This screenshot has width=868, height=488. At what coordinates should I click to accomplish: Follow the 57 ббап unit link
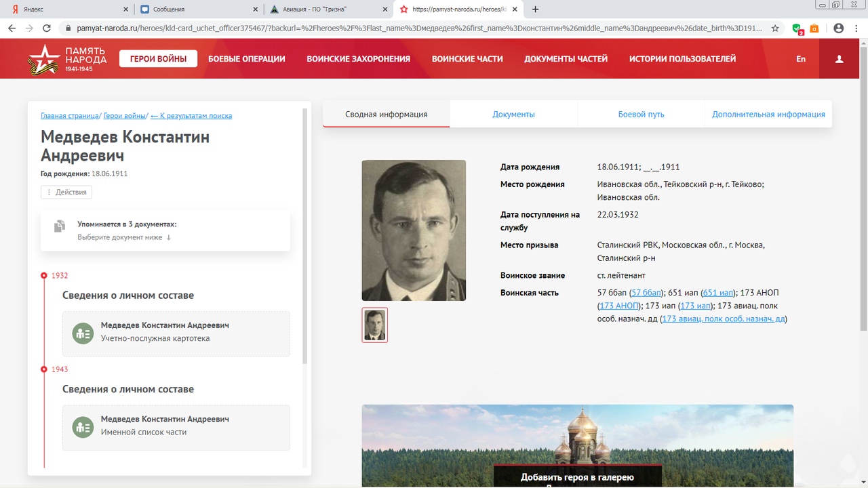tap(646, 293)
